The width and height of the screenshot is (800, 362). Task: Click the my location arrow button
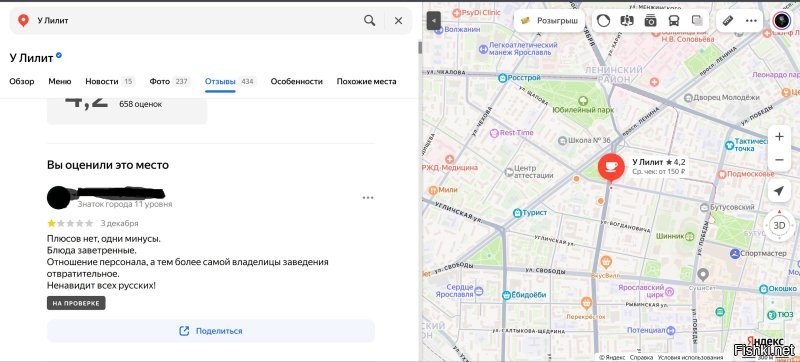coord(779,191)
